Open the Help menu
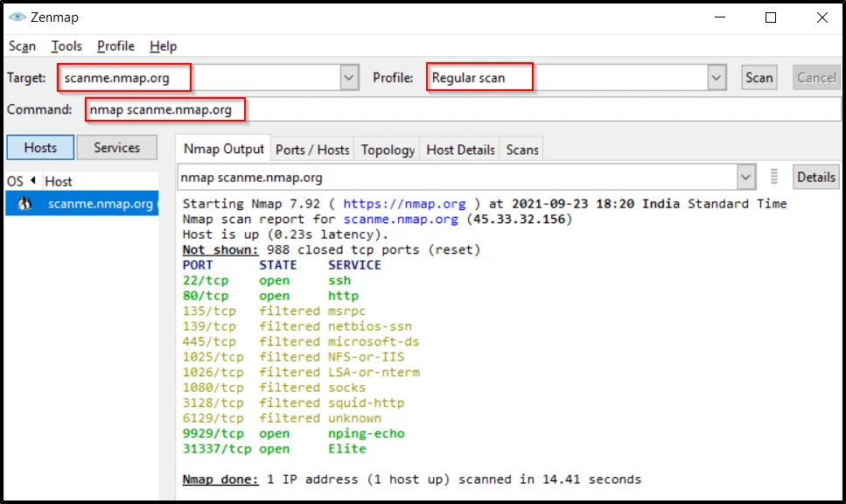Viewport: 846px width, 504px height. (163, 46)
